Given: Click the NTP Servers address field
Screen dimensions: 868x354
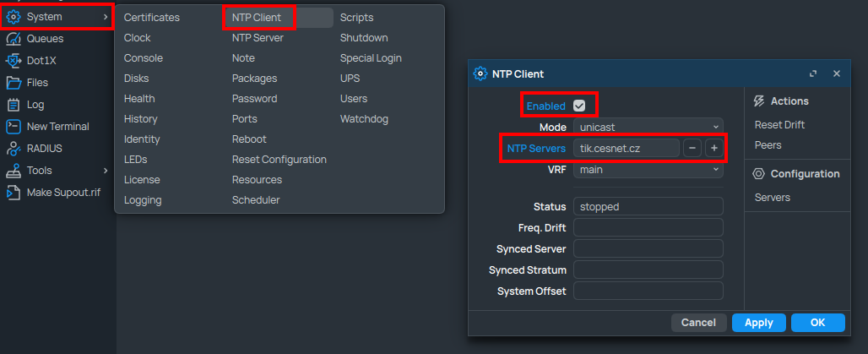Looking at the screenshot, I should pos(626,149).
